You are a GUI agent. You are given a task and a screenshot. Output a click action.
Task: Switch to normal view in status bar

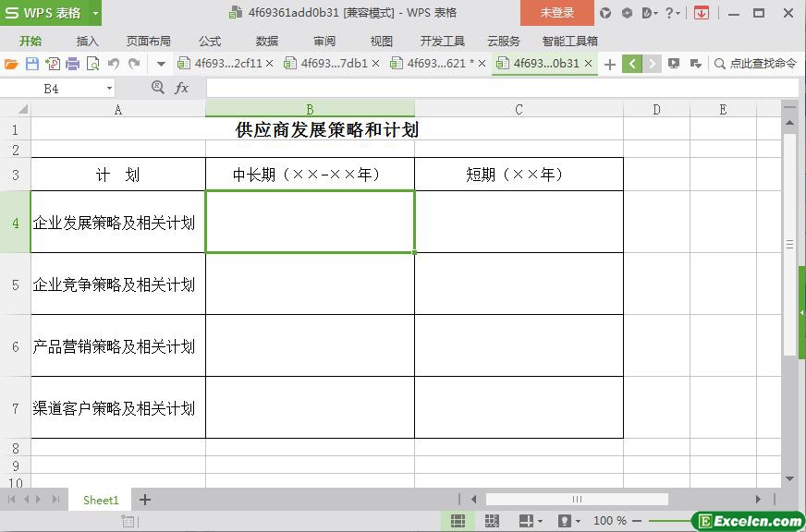coord(458,521)
